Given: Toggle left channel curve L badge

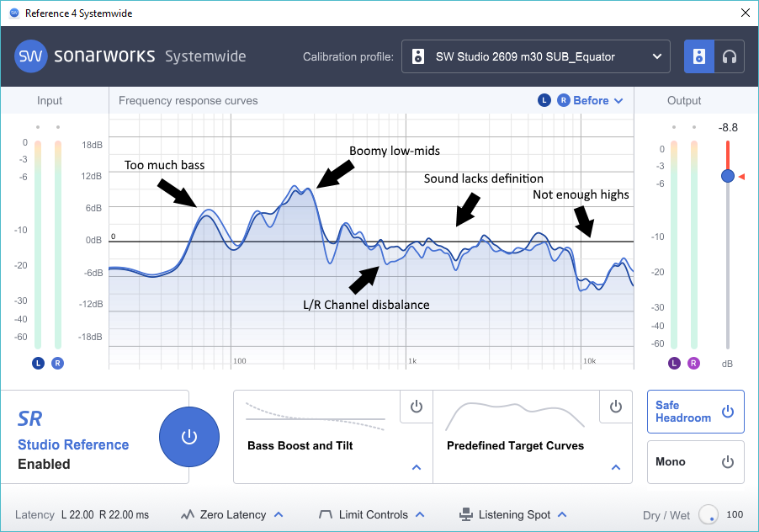Looking at the screenshot, I should point(544,100).
